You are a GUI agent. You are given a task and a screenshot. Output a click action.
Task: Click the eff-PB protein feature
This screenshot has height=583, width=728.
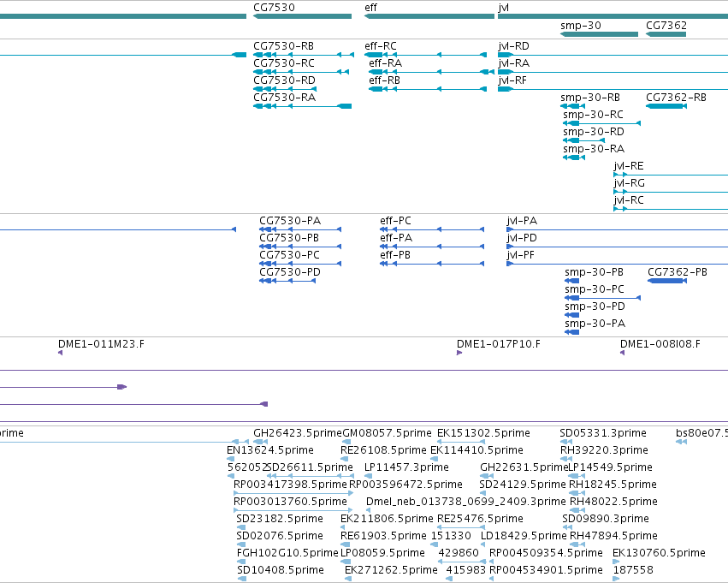432,264
